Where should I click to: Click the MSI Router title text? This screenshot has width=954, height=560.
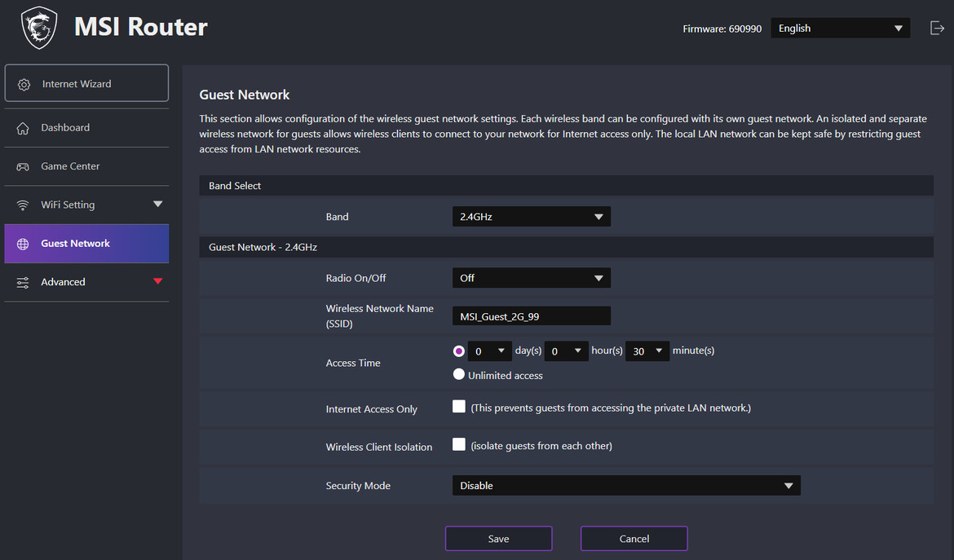141,27
